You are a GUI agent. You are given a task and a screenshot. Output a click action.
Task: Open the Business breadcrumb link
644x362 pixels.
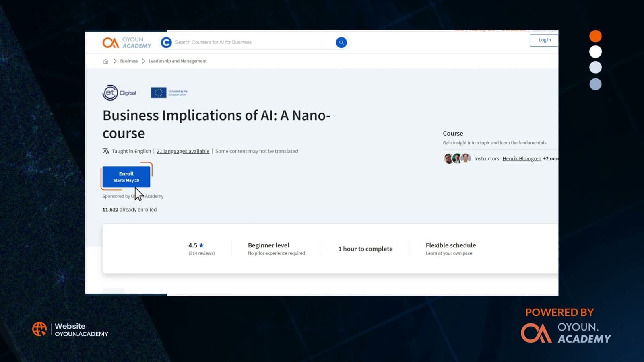129,61
